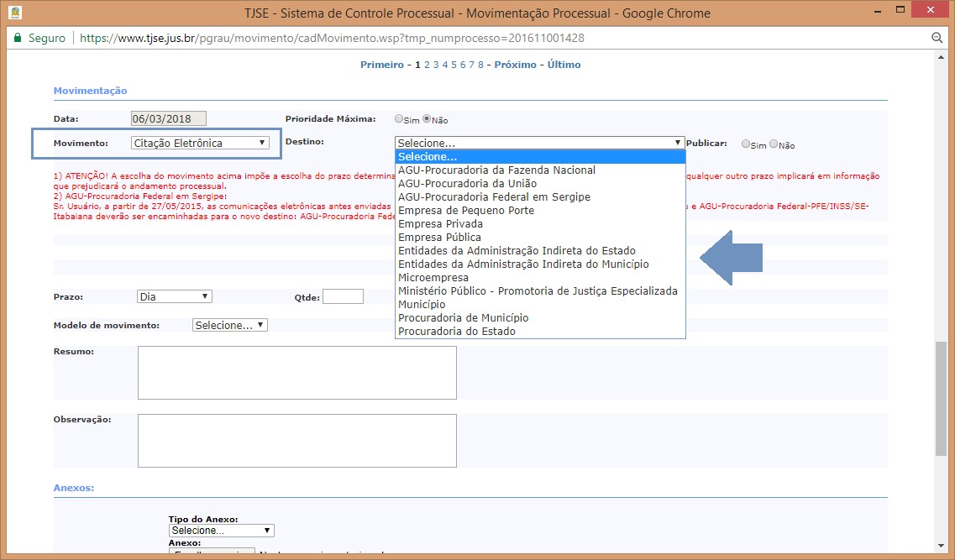Go to the Próximo page link

pyautogui.click(x=515, y=65)
